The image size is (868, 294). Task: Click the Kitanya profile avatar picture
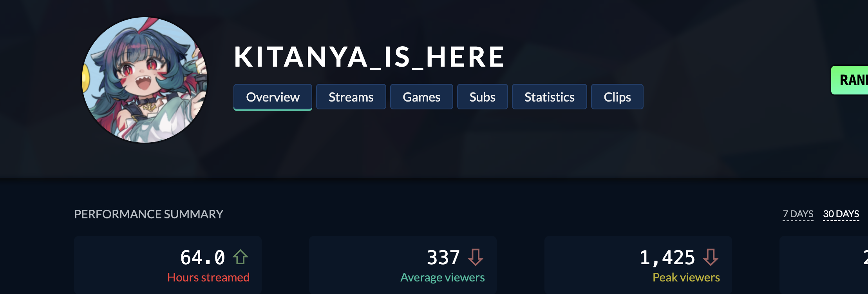click(x=145, y=80)
